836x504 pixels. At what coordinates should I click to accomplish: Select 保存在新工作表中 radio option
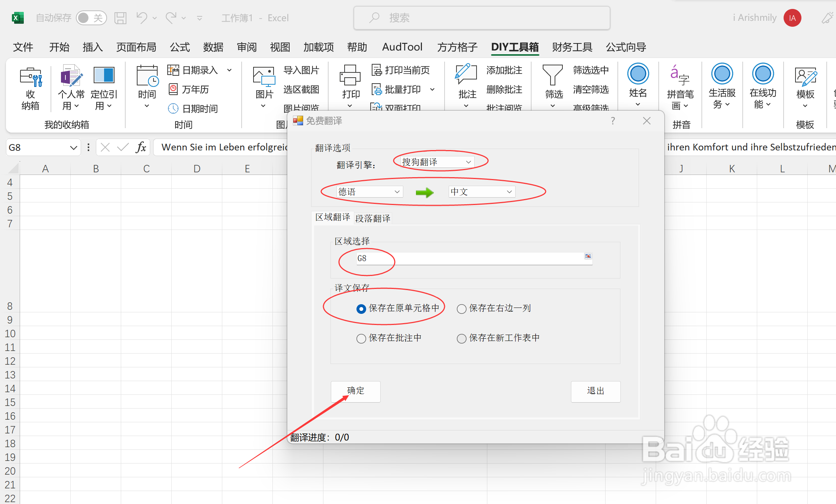tap(462, 338)
